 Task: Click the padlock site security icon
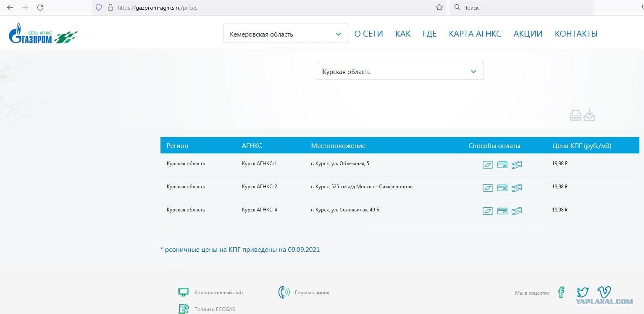[x=110, y=7]
